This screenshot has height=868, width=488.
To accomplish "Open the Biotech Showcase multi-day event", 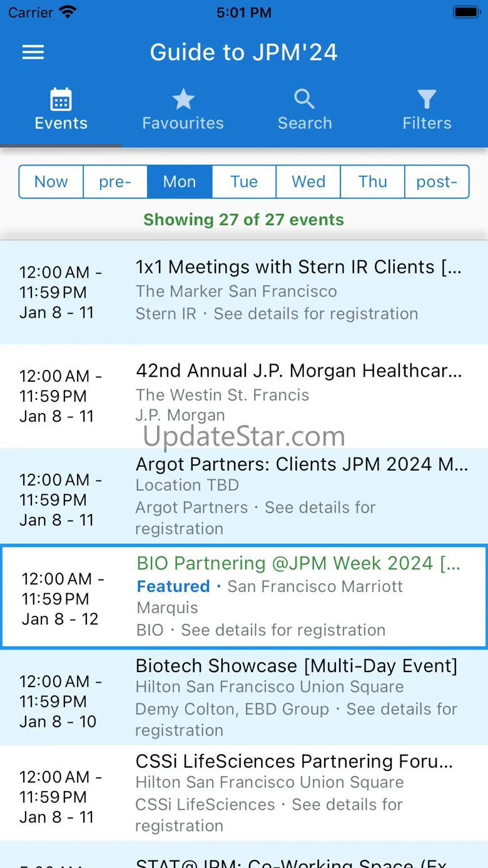I will pyautogui.click(x=297, y=666).
